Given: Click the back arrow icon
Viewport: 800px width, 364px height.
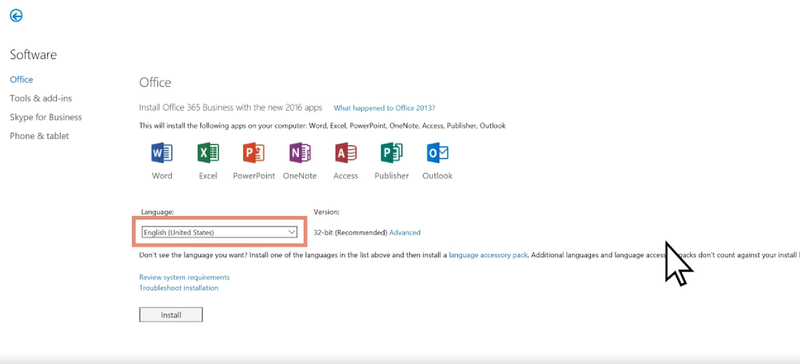Looking at the screenshot, I should pos(16,16).
